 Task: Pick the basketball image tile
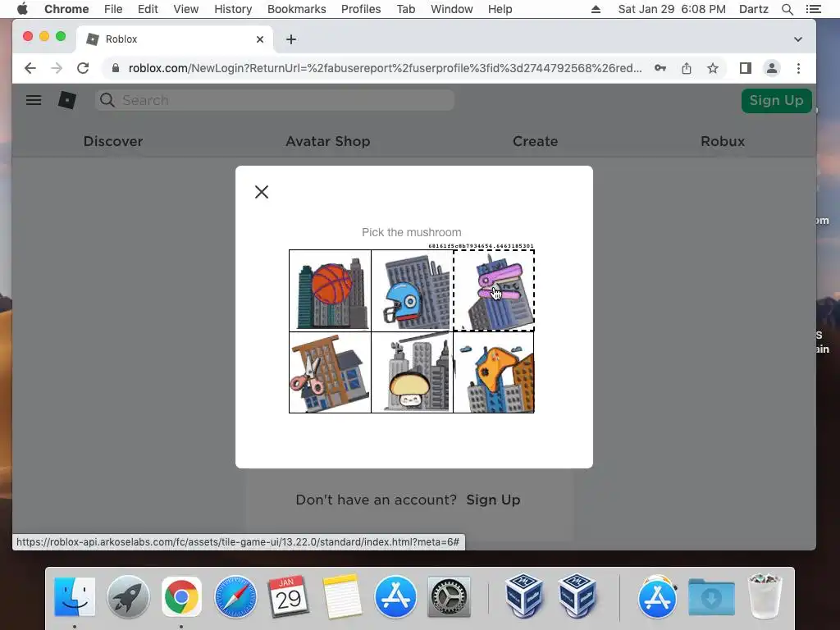pyautogui.click(x=330, y=290)
